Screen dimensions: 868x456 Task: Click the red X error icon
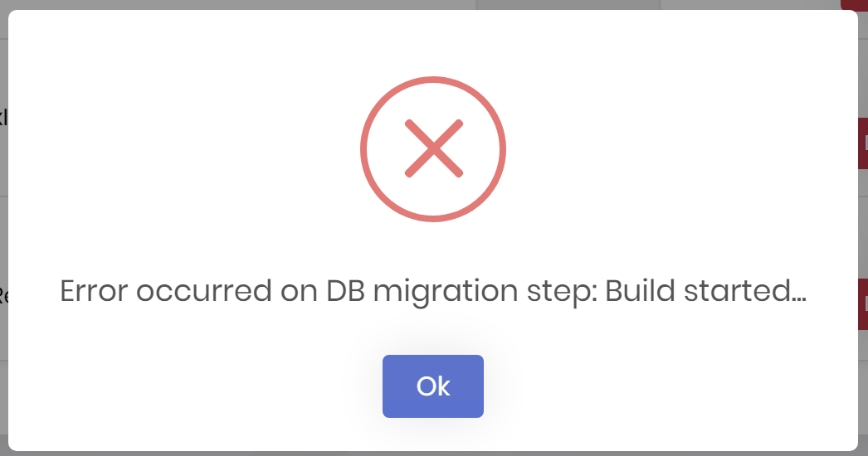432,149
